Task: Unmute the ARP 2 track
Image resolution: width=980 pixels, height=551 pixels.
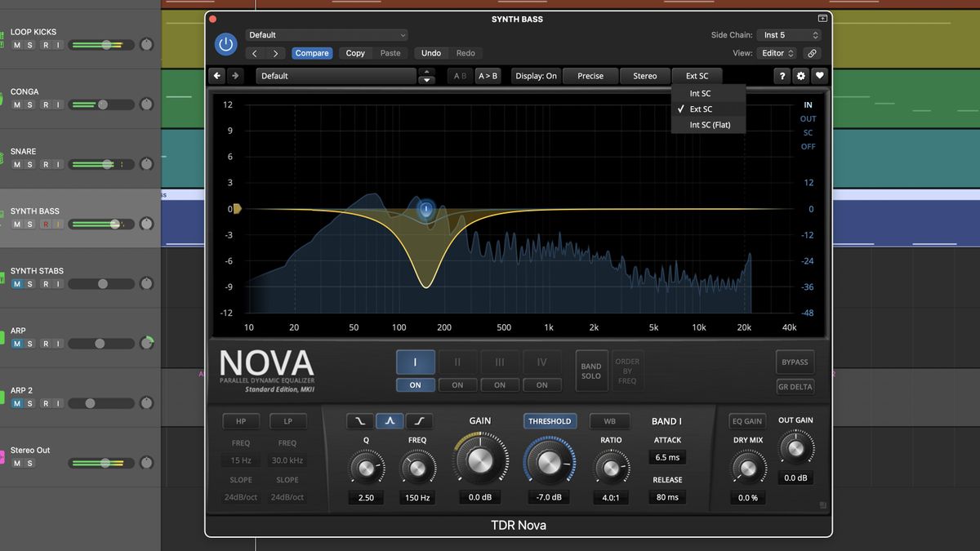Action: point(17,403)
